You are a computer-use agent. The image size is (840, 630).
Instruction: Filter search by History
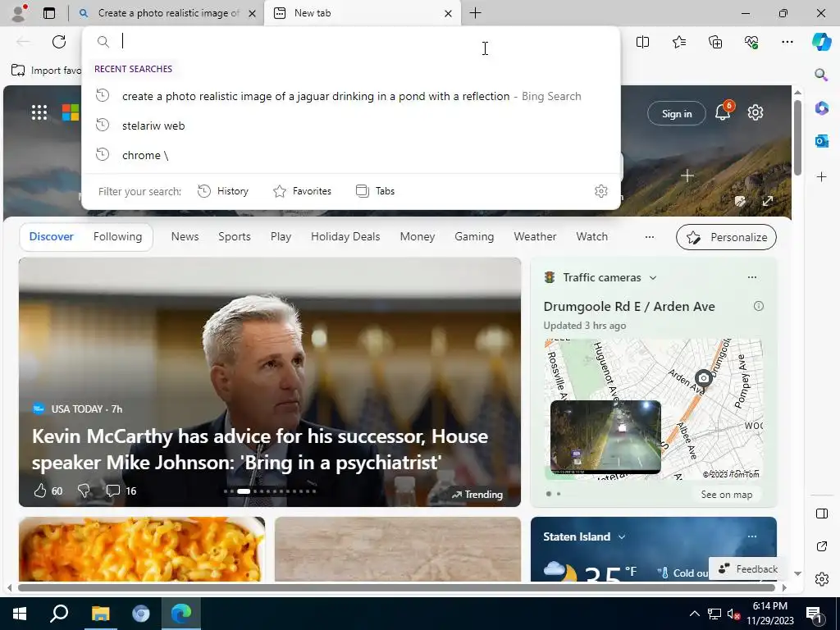tap(223, 191)
